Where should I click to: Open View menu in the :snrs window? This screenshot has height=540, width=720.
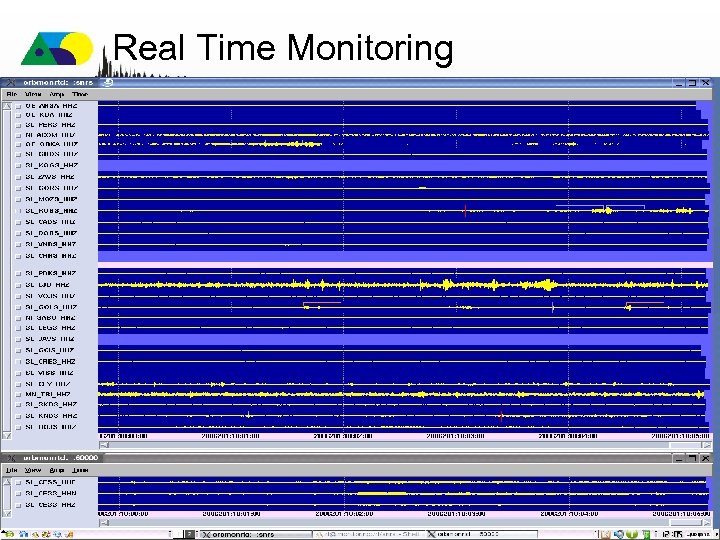[x=33, y=94]
